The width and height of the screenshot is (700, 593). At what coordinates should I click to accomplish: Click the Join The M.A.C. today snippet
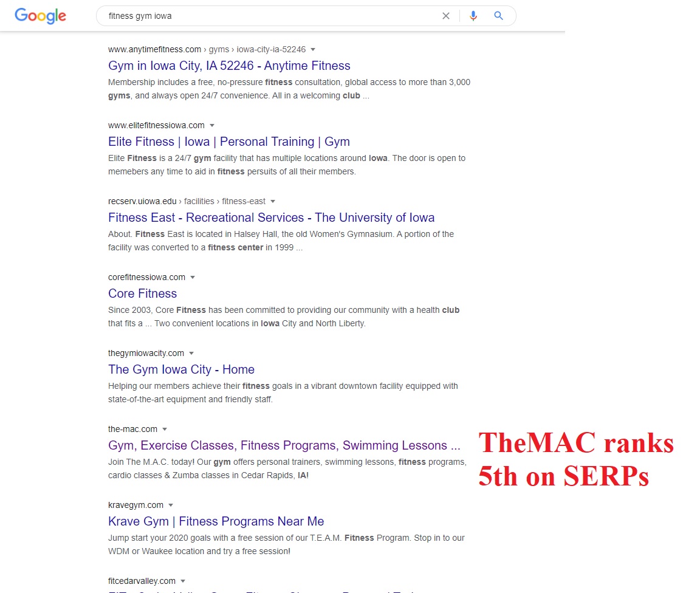pyautogui.click(x=287, y=468)
